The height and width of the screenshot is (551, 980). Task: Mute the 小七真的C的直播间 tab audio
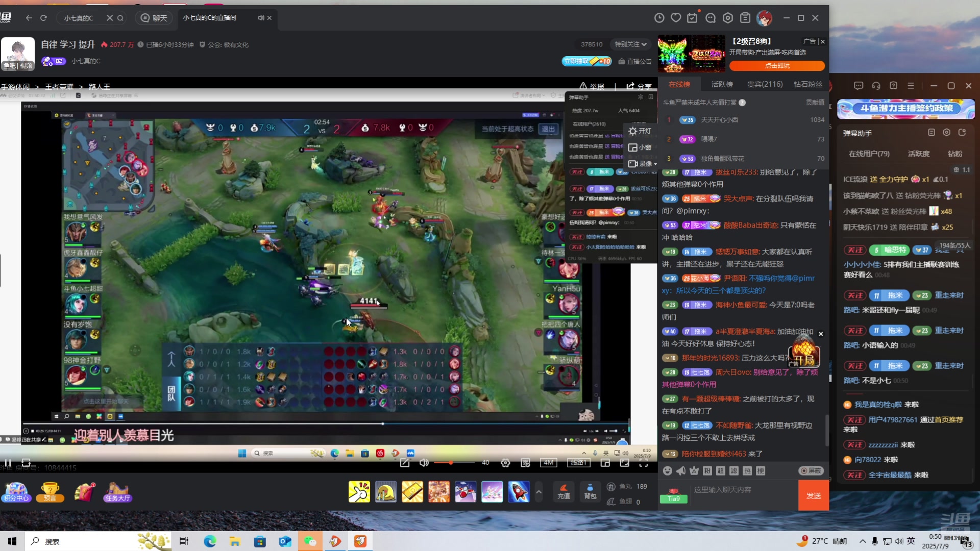coord(261,18)
